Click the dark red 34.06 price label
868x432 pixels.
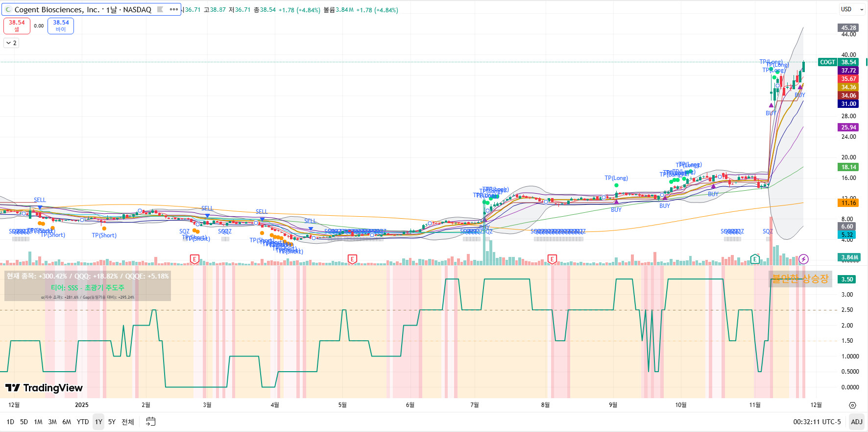click(849, 96)
